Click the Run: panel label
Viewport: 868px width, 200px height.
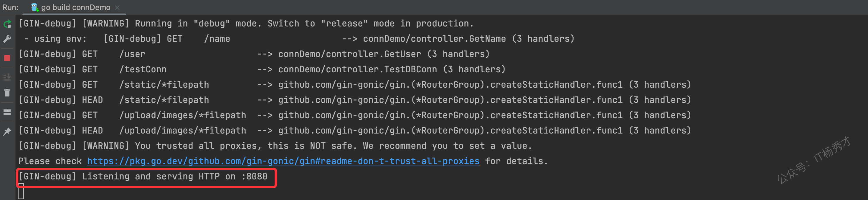tap(10, 7)
